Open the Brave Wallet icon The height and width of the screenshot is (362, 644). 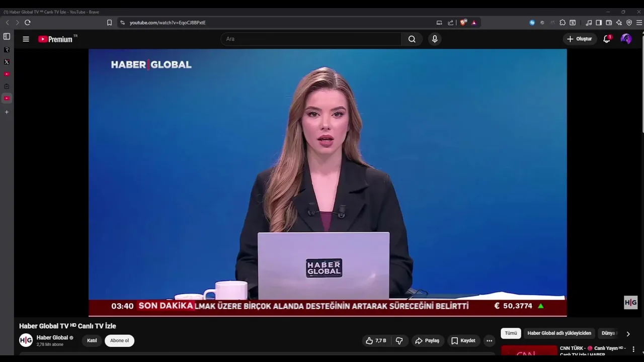[x=609, y=23]
